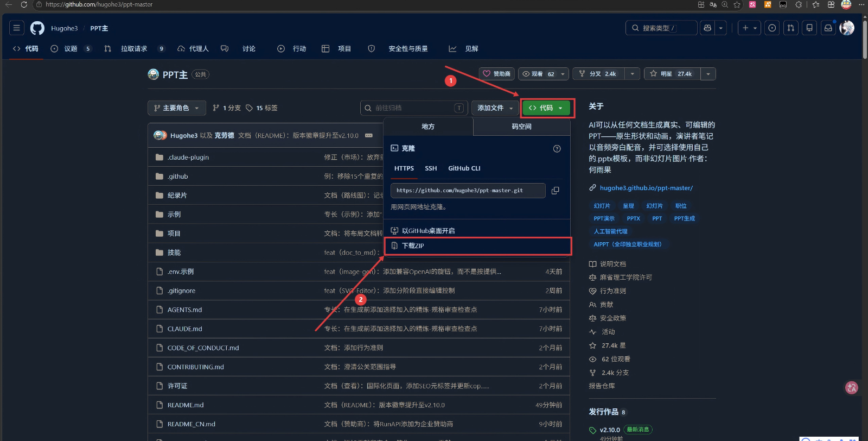Open the star lists dropdown arrow
The width and height of the screenshot is (868, 441).
point(708,74)
